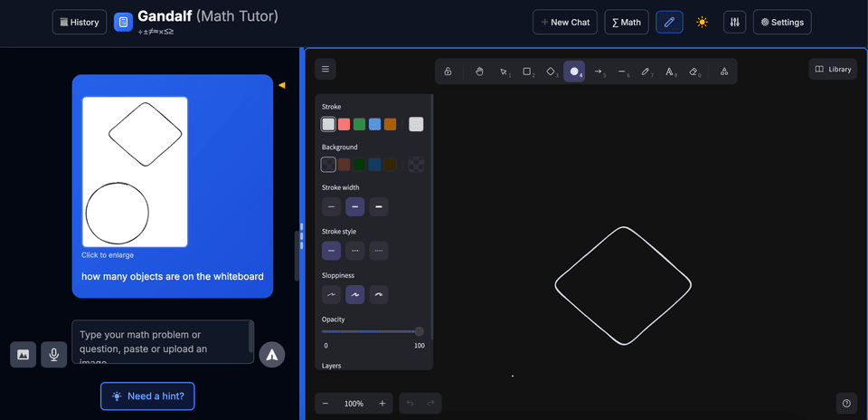Set sloppiness to artist
Screen dimensions: 868x420
click(x=354, y=295)
